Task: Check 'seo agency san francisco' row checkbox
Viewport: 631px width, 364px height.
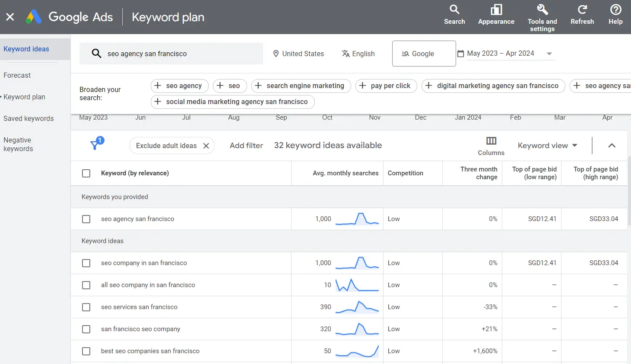Action: [x=86, y=219]
